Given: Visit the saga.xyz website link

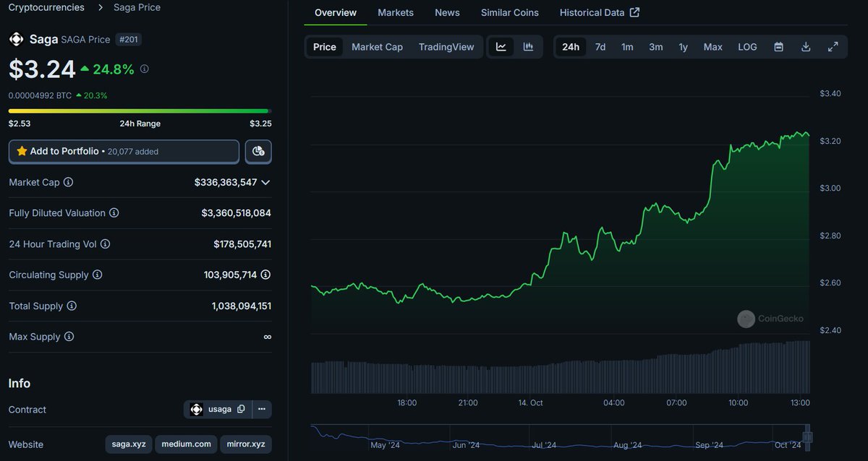Looking at the screenshot, I should pyautogui.click(x=128, y=444).
